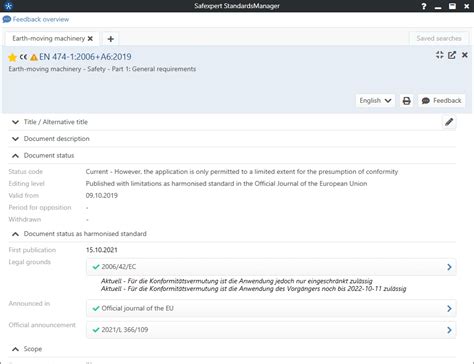The image size is (474, 364).
Task: Click the Period for opposition label
Action: click(40, 207)
